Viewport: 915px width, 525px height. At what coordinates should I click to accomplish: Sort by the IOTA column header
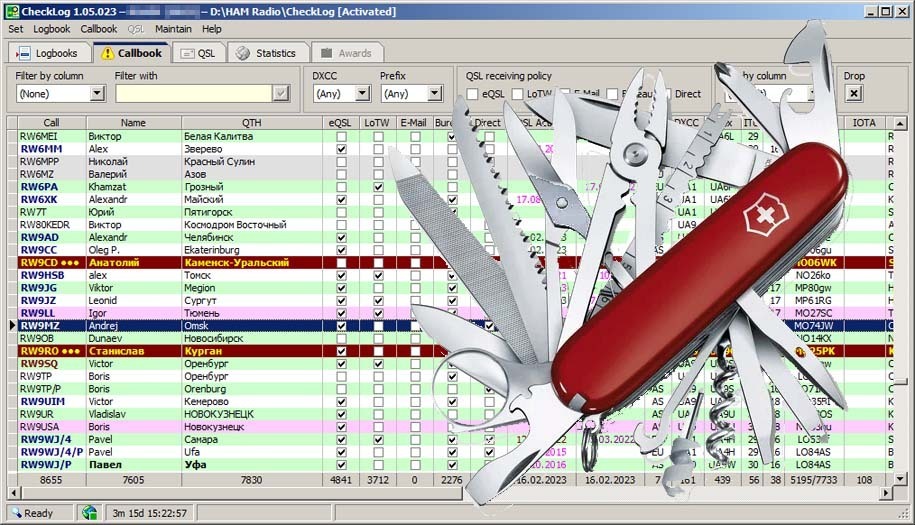864,122
